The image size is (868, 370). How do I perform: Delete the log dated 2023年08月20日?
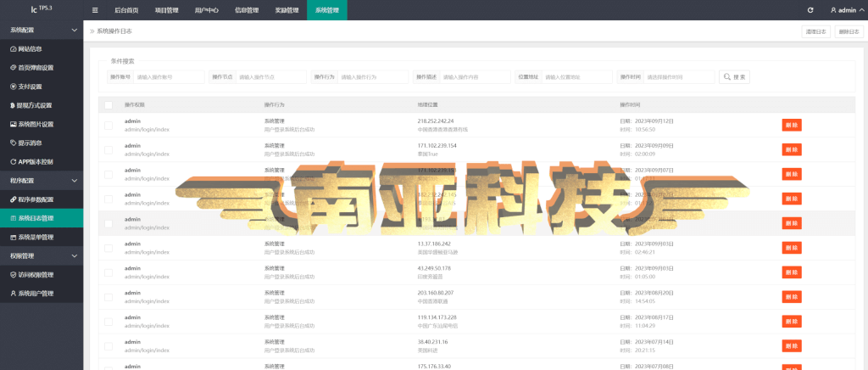[792, 297]
